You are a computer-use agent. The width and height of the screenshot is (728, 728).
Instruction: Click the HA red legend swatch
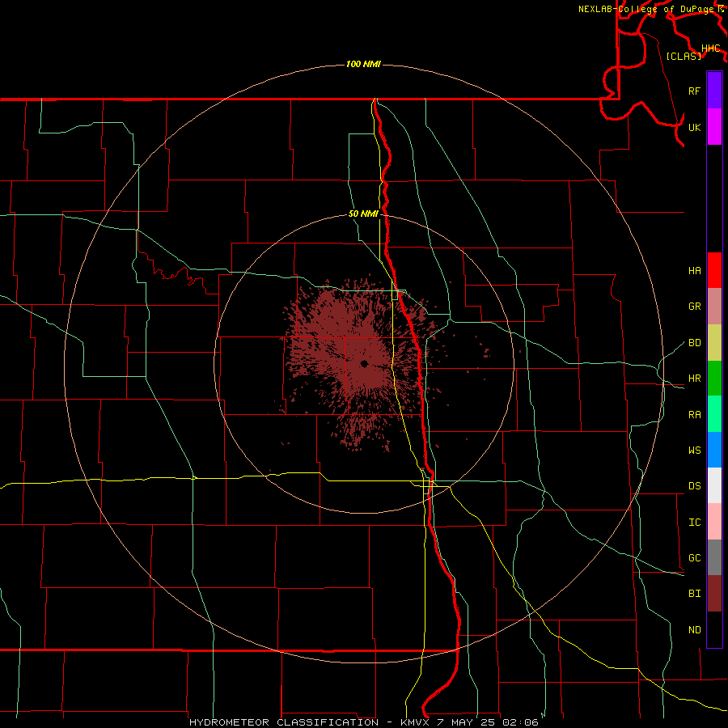pos(714,270)
